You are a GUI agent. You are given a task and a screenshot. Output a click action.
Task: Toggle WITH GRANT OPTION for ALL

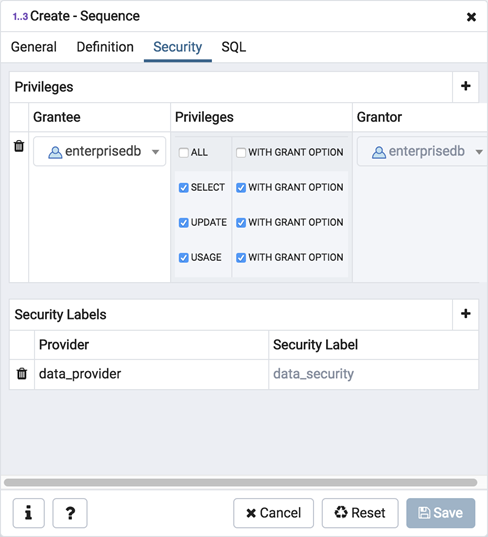[x=241, y=152]
